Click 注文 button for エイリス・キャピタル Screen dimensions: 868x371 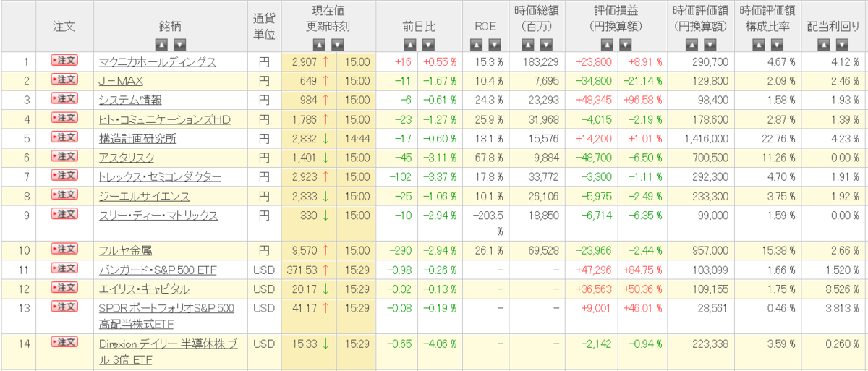[x=64, y=288]
